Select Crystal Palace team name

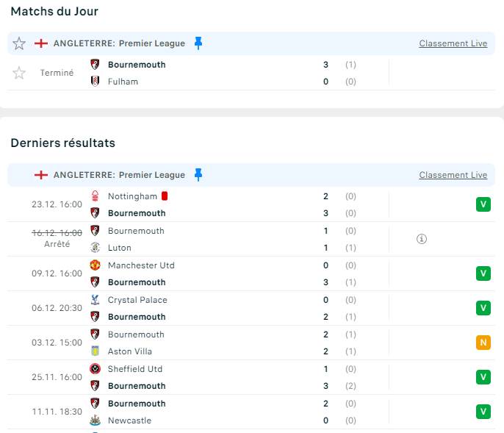(137, 300)
